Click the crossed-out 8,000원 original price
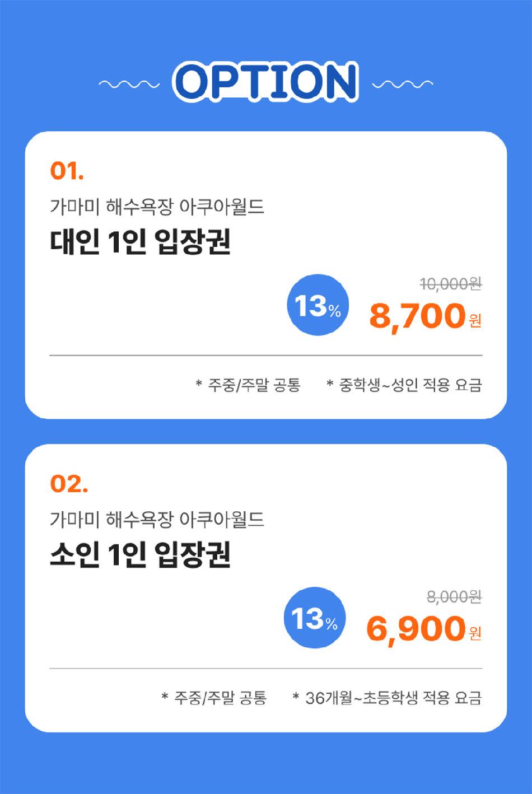 click(454, 597)
